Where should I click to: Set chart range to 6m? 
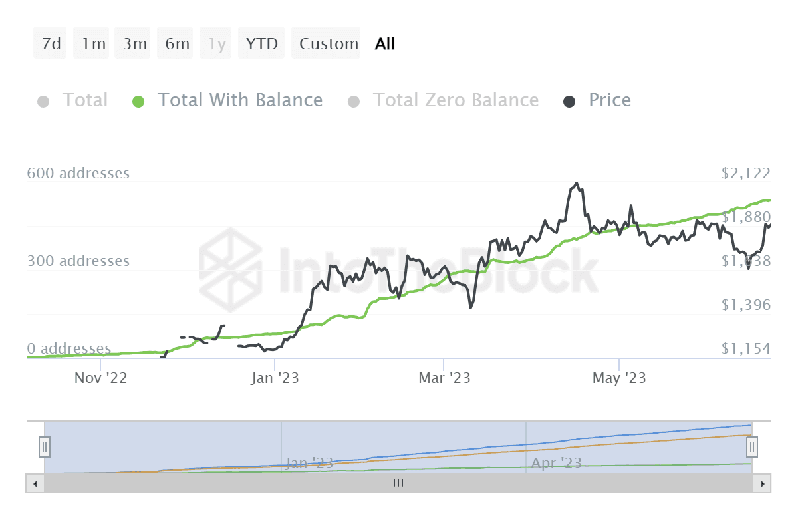click(x=178, y=44)
